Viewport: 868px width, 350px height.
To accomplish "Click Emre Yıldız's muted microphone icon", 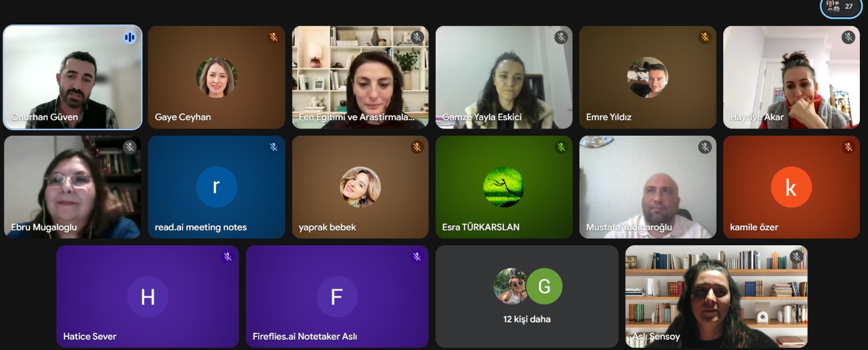I will pyautogui.click(x=705, y=37).
